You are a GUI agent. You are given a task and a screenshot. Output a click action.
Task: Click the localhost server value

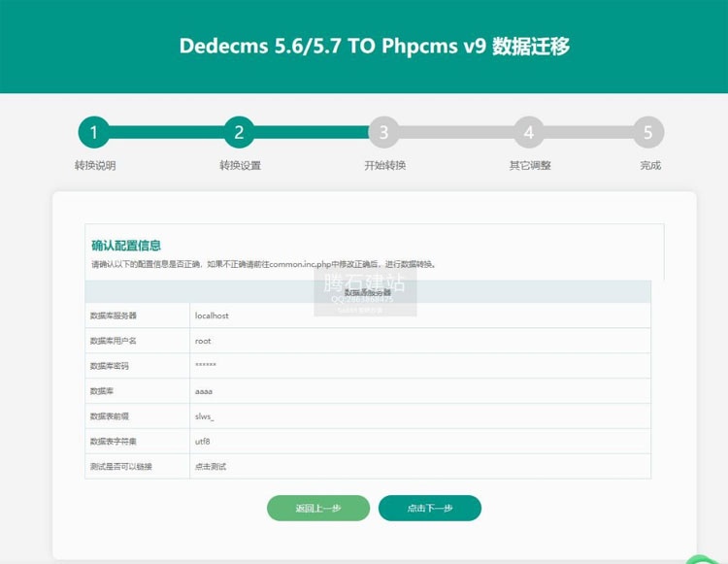[212, 315]
